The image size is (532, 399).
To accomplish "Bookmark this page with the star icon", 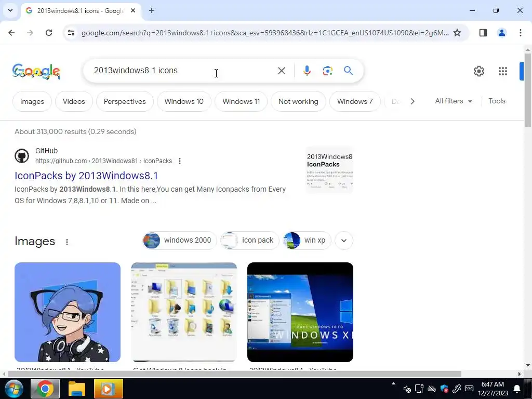I will point(457,33).
